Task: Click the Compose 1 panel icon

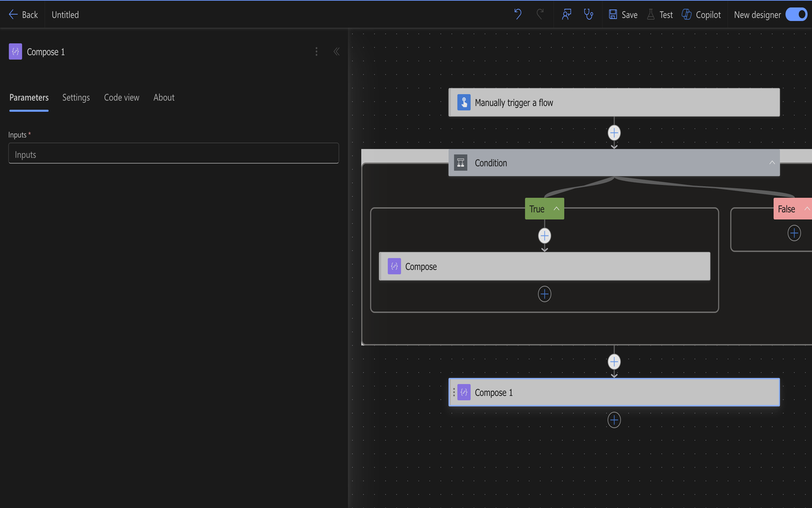Action: pyautogui.click(x=15, y=51)
